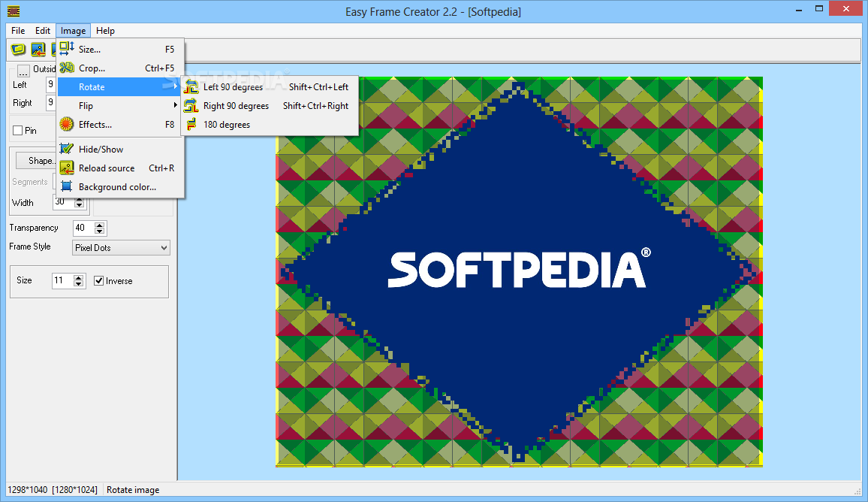Click the Right margin input field

pos(51,102)
